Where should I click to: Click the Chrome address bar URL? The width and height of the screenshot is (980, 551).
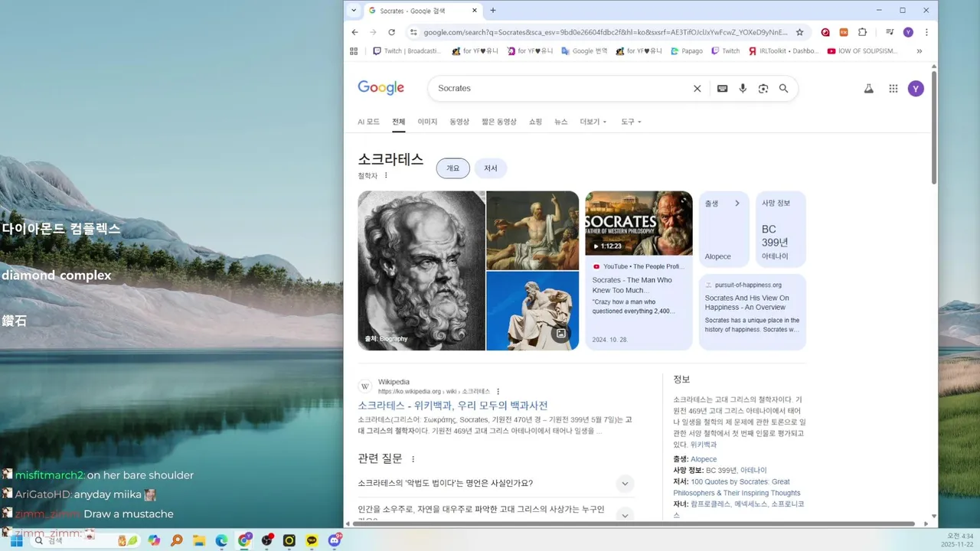[605, 32]
